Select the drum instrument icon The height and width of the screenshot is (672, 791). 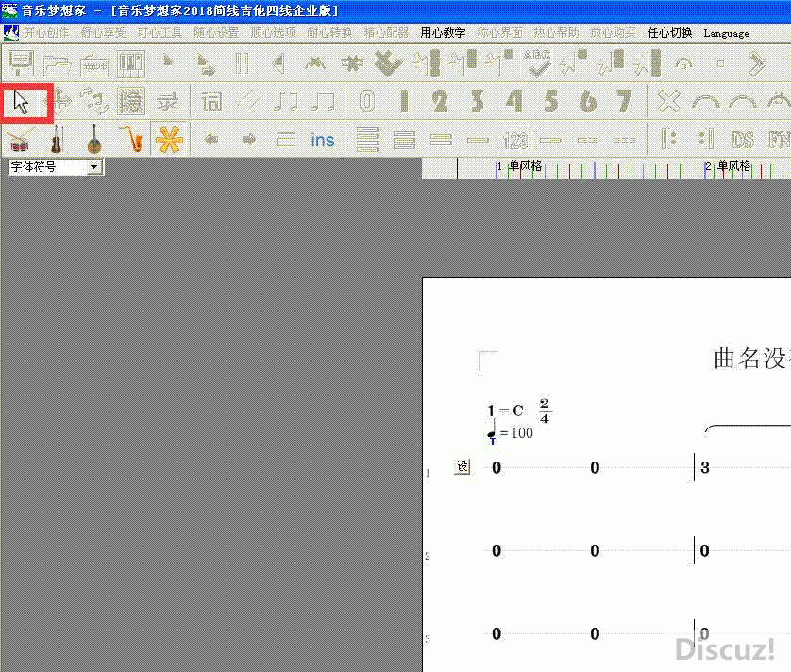click(x=21, y=140)
